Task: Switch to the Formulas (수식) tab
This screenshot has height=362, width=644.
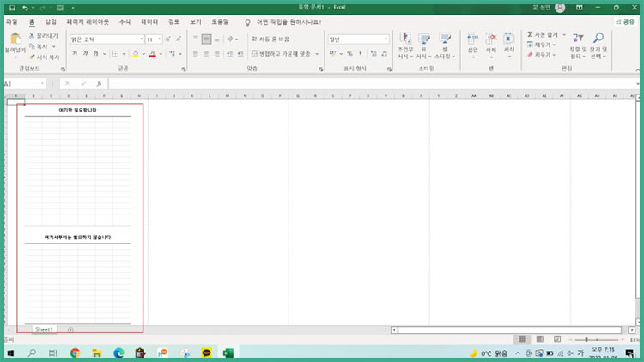Action: tap(125, 21)
